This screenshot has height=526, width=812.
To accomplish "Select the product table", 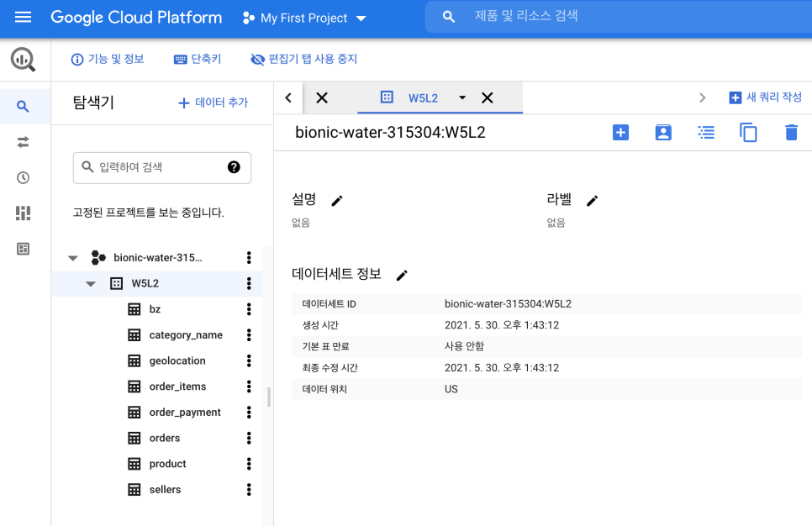I will click(x=167, y=464).
